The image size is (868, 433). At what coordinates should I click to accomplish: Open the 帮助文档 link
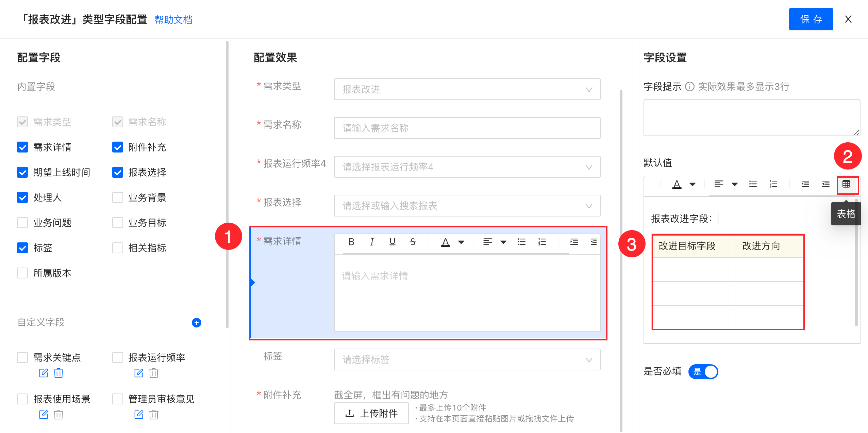coord(173,20)
